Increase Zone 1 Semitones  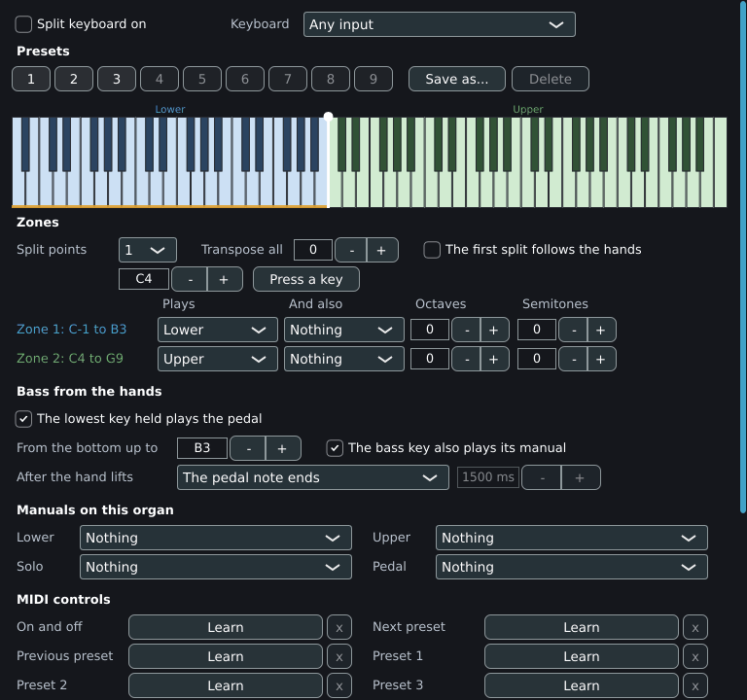(x=602, y=330)
